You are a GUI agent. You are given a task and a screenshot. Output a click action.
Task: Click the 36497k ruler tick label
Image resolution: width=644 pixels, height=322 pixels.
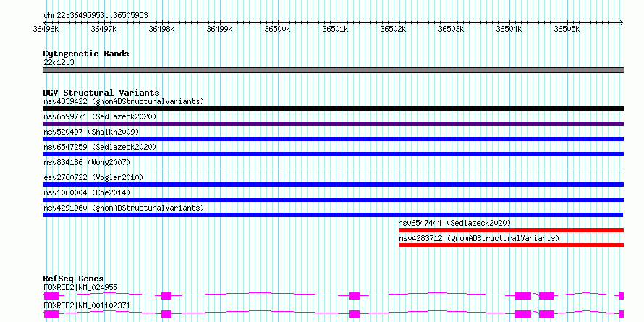pyautogui.click(x=104, y=29)
